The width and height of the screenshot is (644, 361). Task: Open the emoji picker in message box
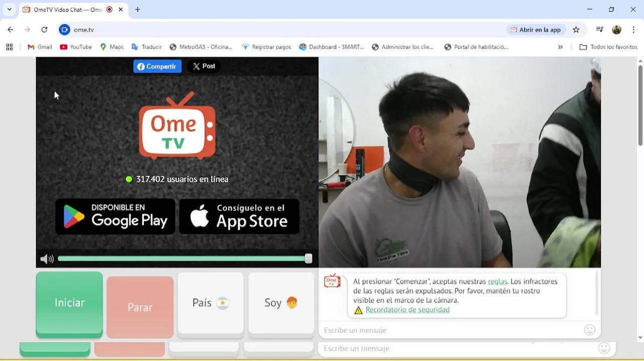point(590,330)
